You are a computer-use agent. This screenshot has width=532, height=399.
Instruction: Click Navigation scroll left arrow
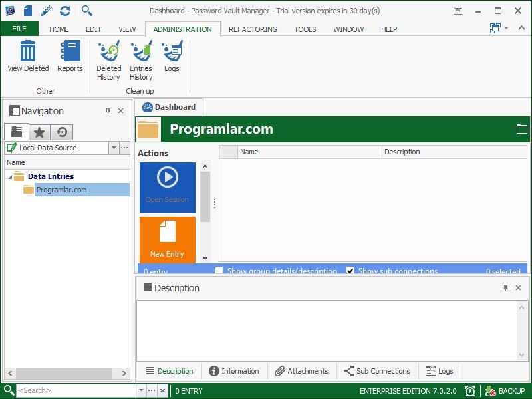pyautogui.click(x=10, y=373)
